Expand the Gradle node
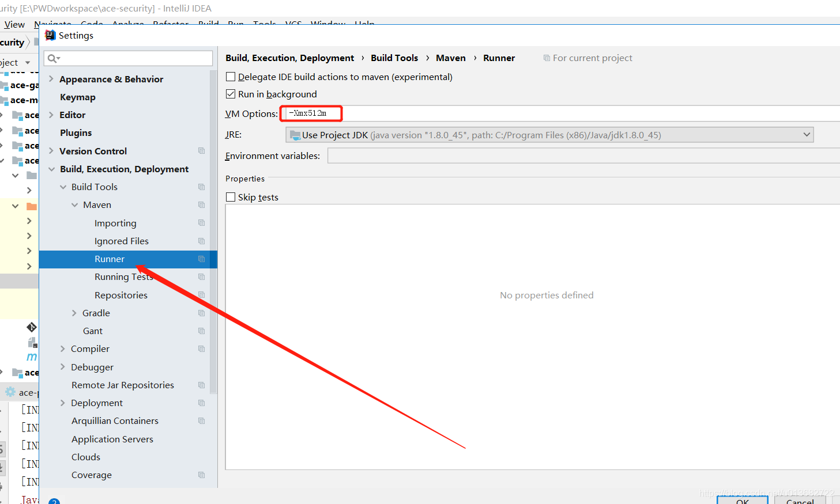The width and height of the screenshot is (840, 504). pos(74,313)
